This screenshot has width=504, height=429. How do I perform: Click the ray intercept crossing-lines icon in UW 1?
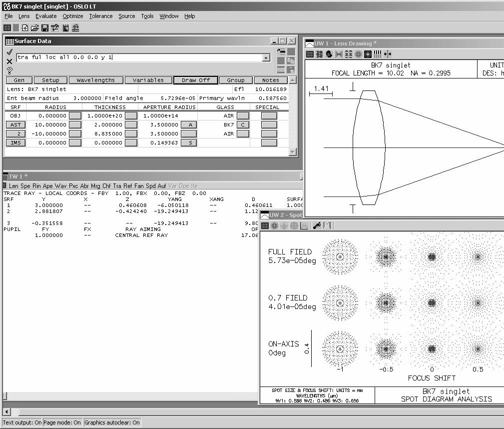[x=339, y=54]
